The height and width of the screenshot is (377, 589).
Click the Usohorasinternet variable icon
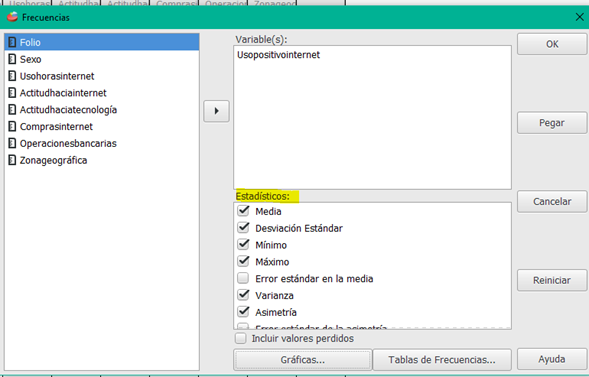(12, 76)
